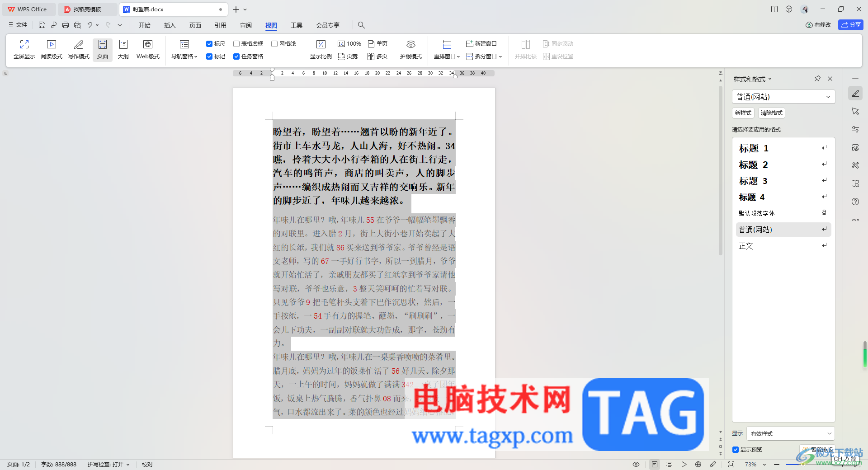Switch to the 审阅 review tab
Viewport: 868px width, 470px height.
coord(246,25)
